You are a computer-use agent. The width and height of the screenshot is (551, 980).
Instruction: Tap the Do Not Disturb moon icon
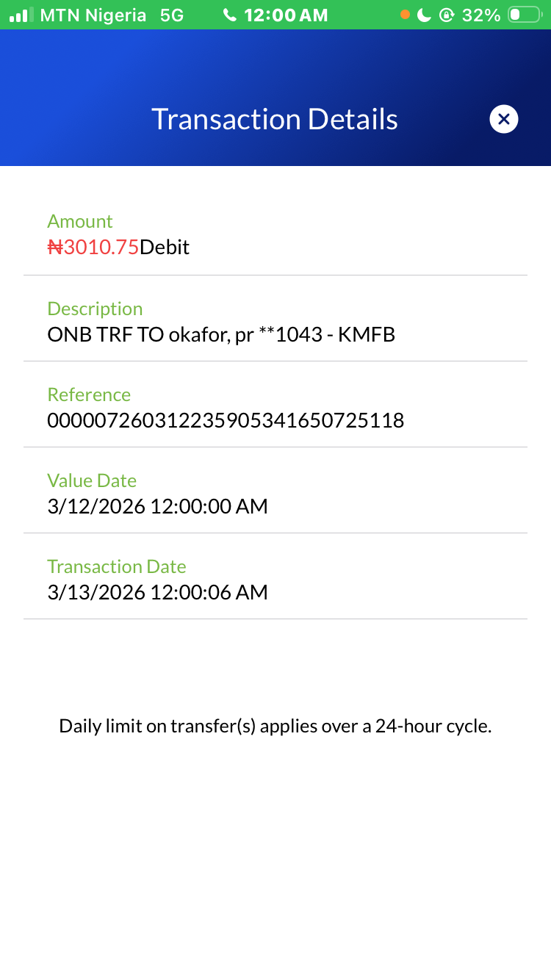[424, 15]
